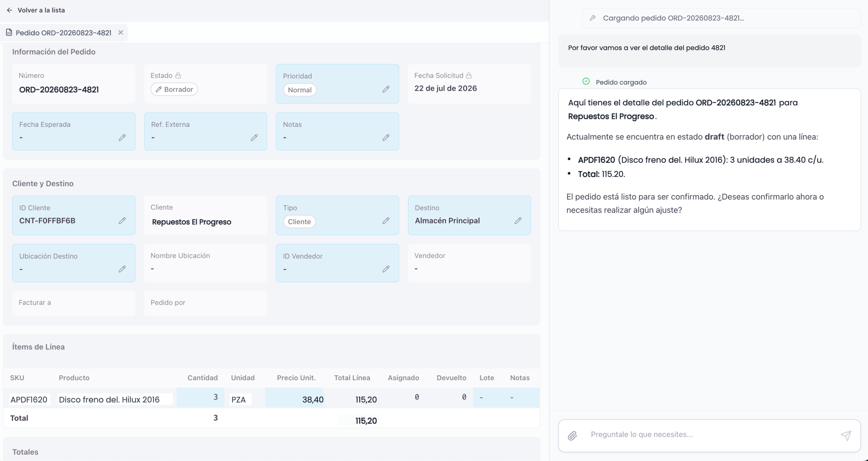
Task: Edit the Tipo field pencil icon
Action: [386, 220]
